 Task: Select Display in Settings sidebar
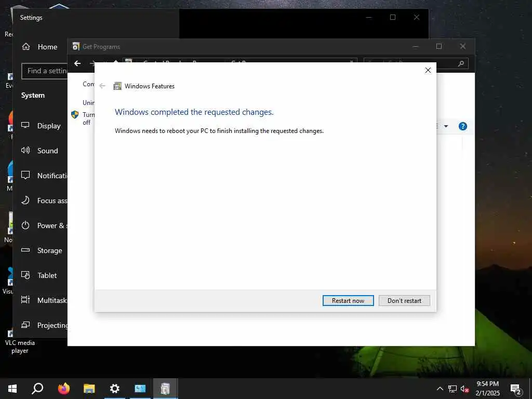pos(41,126)
